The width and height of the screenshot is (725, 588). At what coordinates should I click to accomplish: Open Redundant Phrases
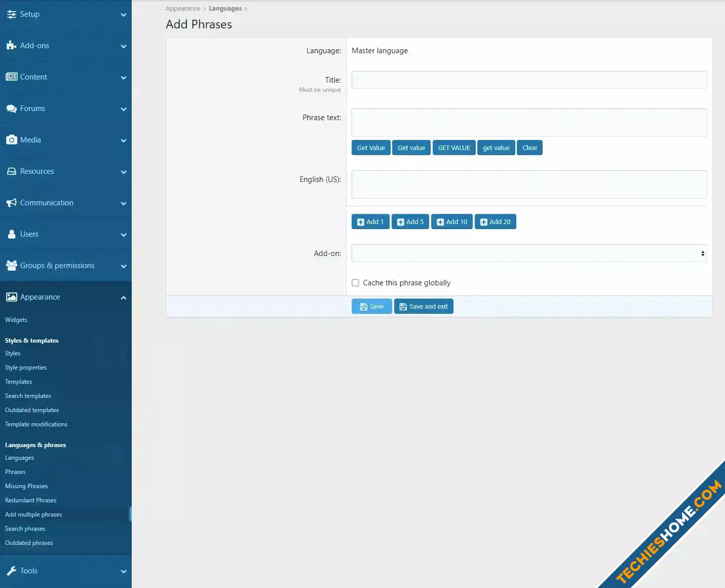(31, 500)
